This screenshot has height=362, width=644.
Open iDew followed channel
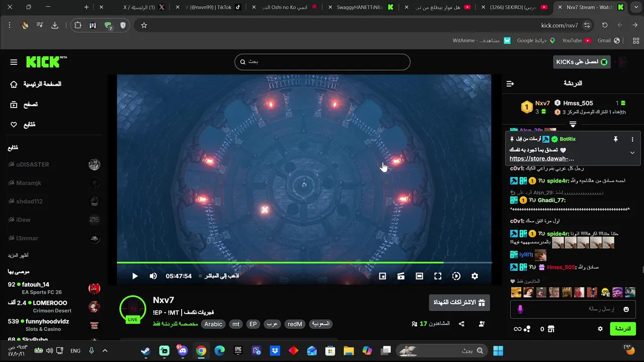54,220
